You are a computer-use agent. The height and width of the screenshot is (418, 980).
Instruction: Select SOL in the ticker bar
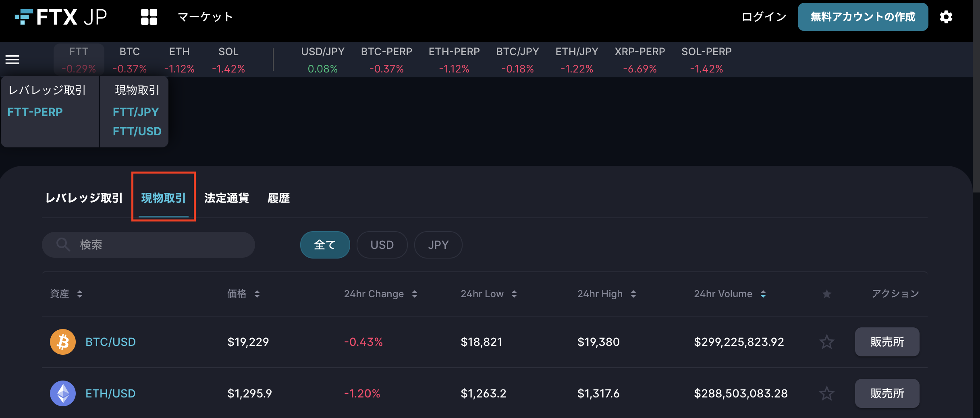coord(228,60)
